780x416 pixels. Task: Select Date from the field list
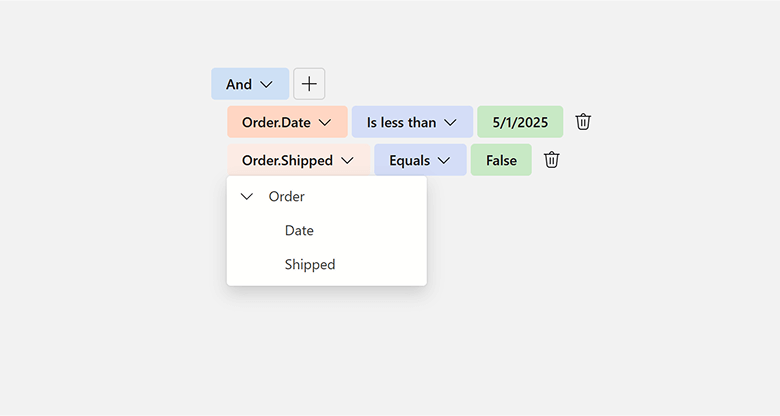[x=299, y=231]
